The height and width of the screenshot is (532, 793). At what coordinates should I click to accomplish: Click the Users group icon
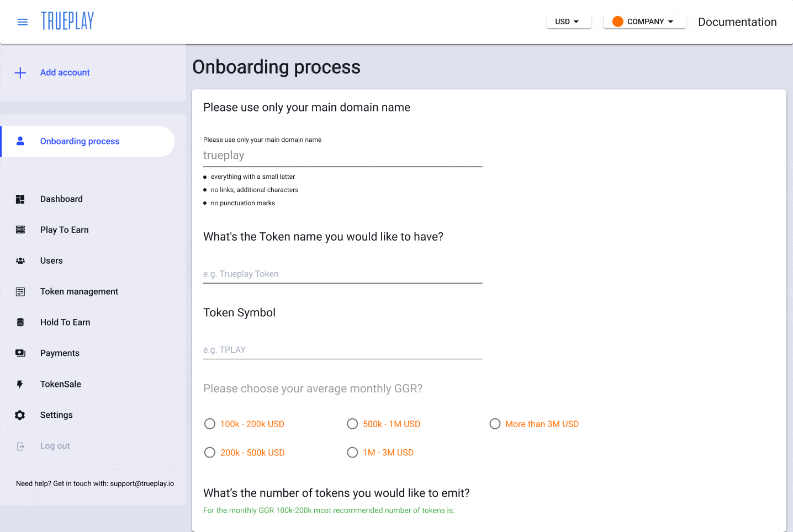point(20,260)
